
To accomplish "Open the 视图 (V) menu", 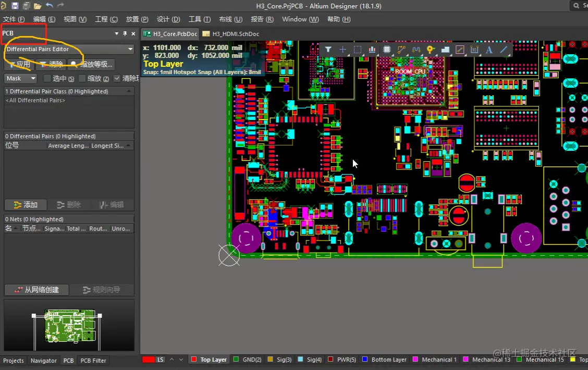I will tap(75, 19).
